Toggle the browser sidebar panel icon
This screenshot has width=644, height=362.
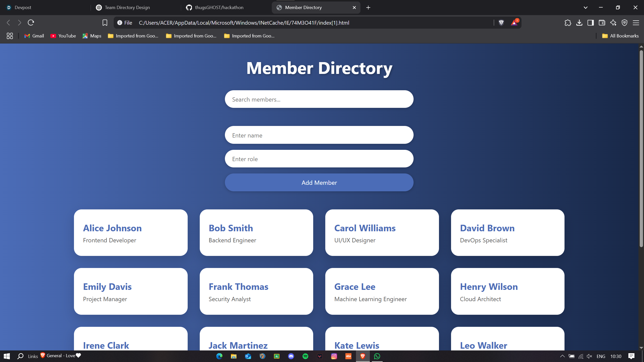coord(590,23)
